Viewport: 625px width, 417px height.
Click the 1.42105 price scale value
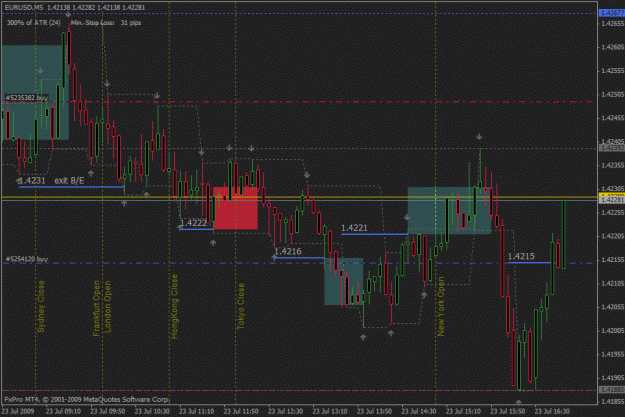point(612,283)
